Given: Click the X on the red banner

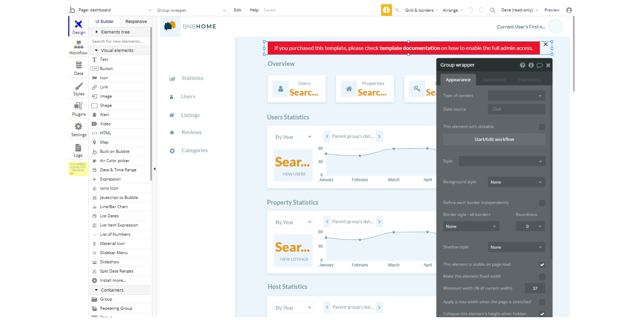Looking at the screenshot, I should click(x=545, y=44).
